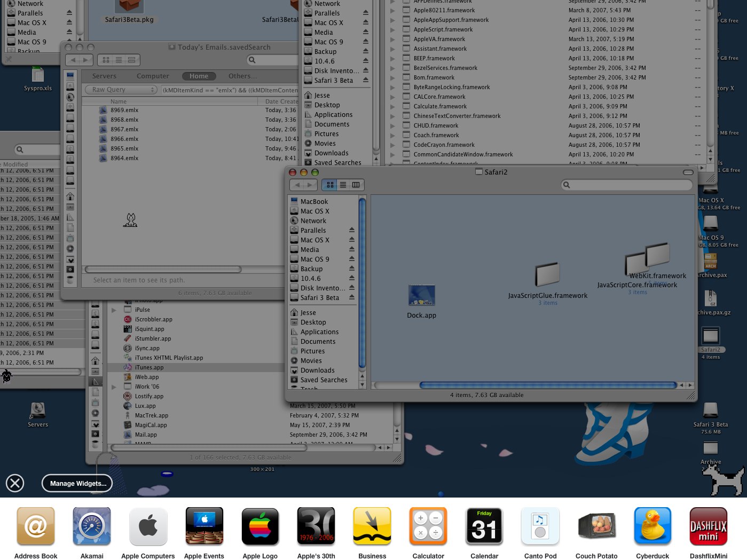Click the Safari2 window search field
The image size is (747, 560).
pos(626,185)
